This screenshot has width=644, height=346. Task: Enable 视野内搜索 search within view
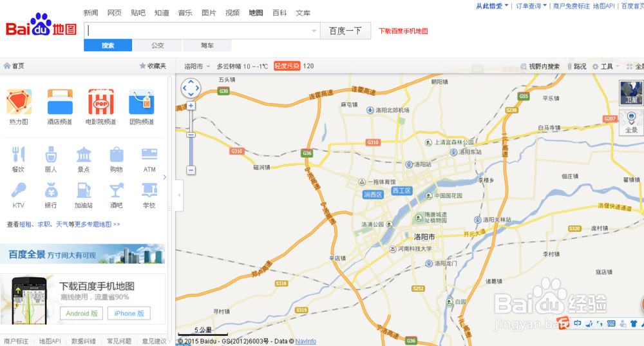point(540,66)
